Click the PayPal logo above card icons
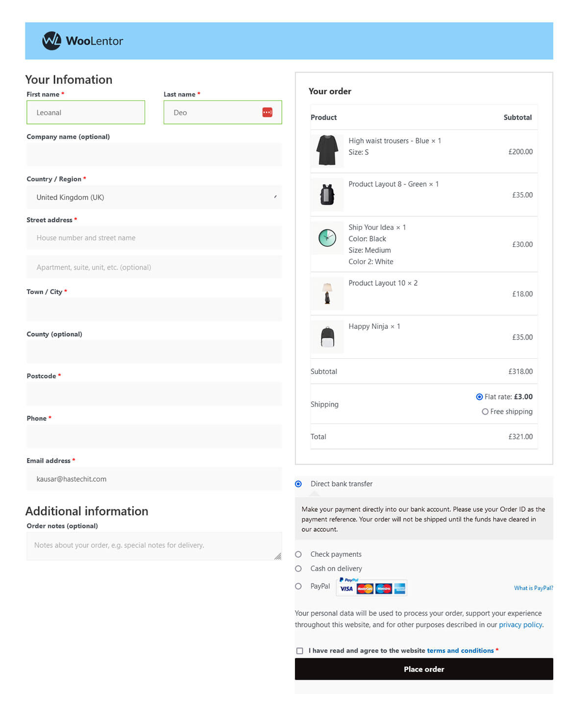This screenshot has width=588, height=718. click(x=349, y=580)
